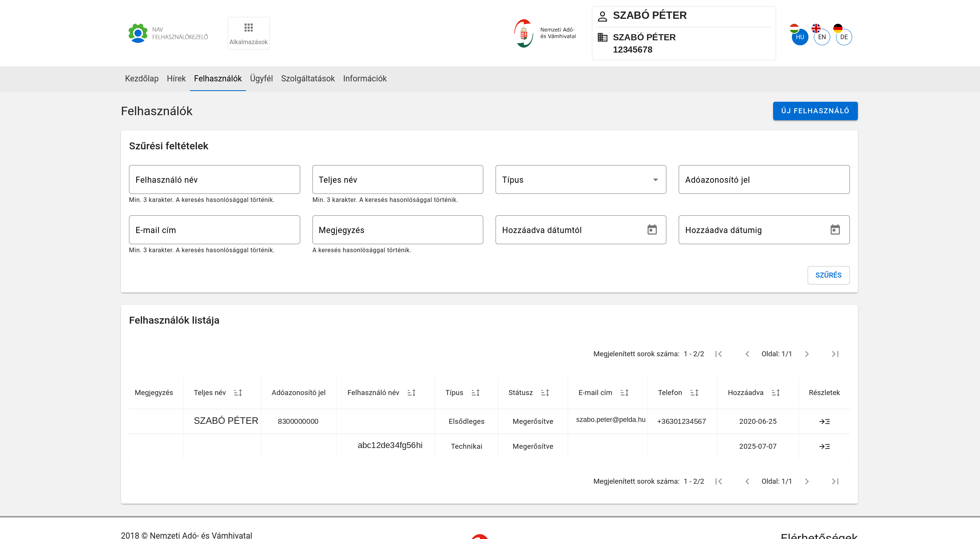Image resolution: width=980 pixels, height=539 pixels.
Task: Click the company building icon beside 12345678
Action: [602, 37]
